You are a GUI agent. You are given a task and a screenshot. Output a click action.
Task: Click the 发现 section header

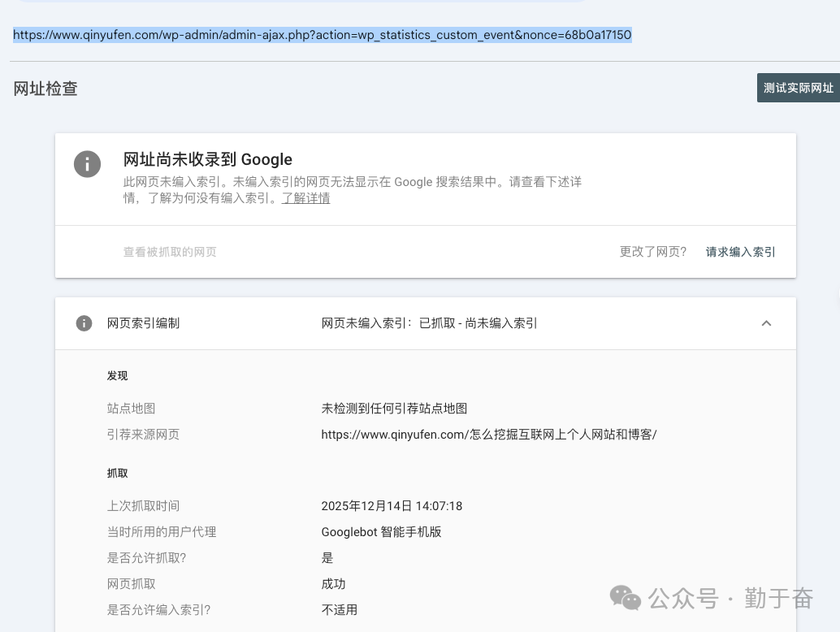click(x=117, y=375)
